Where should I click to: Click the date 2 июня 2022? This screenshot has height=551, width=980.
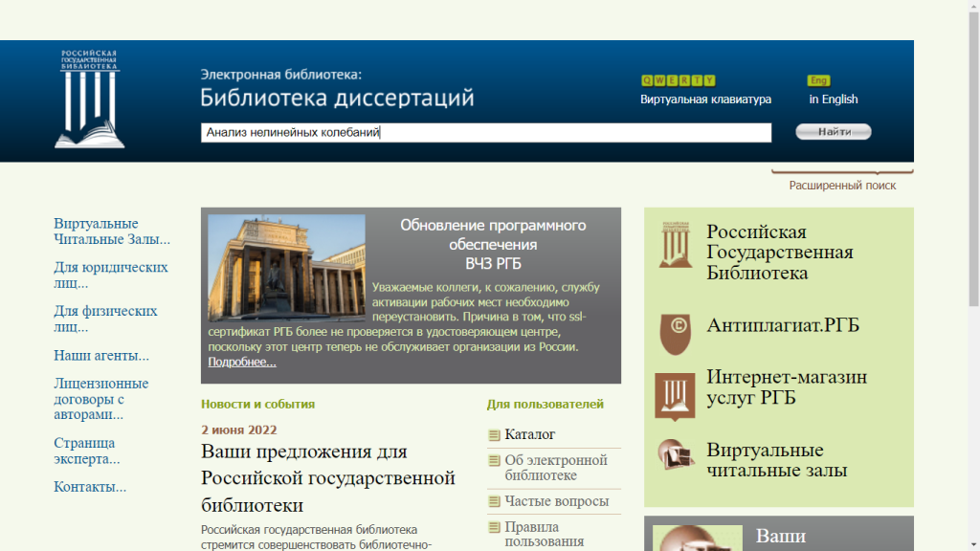tap(238, 430)
